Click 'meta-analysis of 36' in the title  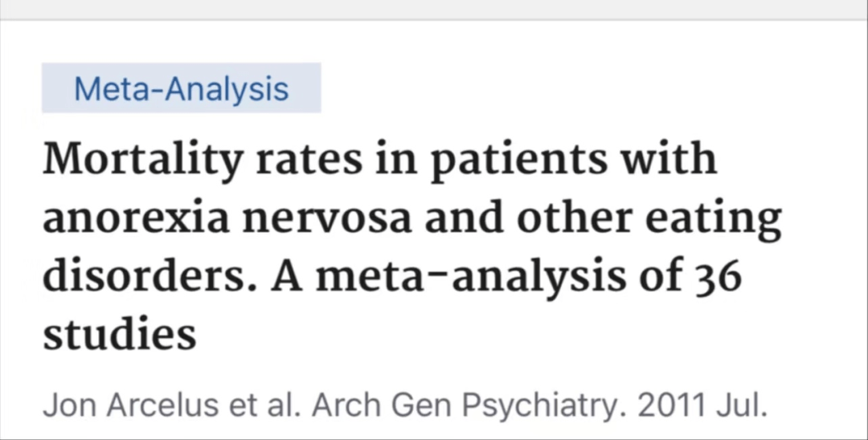point(529,277)
